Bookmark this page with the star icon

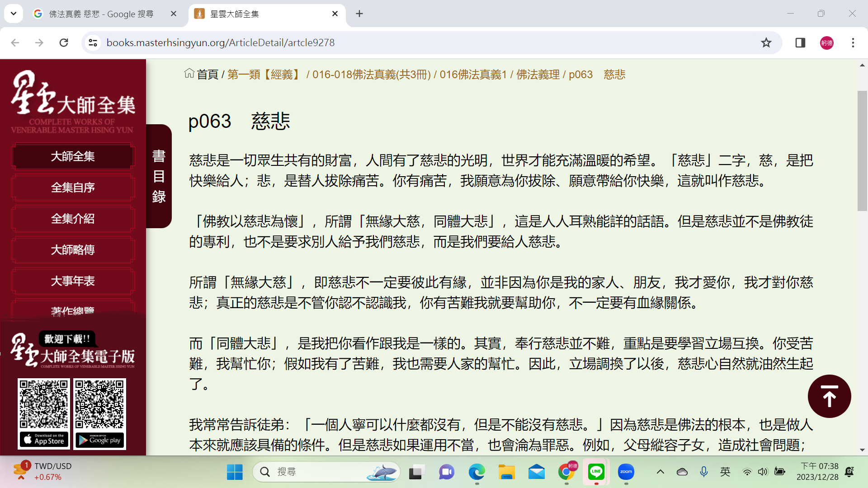pyautogui.click(x=766, y=42)
